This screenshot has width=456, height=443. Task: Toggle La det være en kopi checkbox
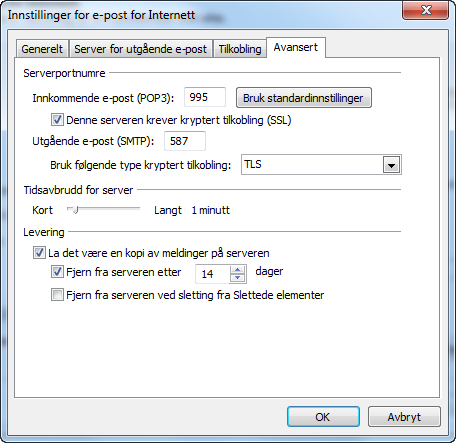click(x=39, y=253)
